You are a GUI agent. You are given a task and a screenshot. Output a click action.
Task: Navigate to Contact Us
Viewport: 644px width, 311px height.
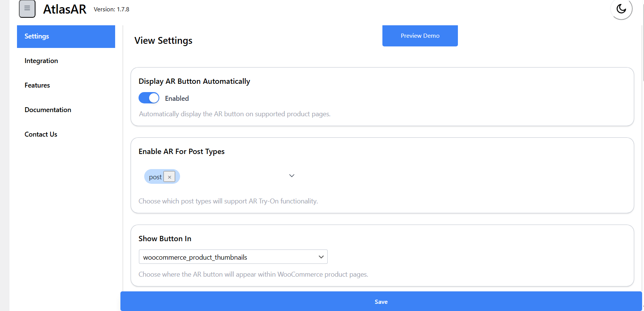click(x=41, y=134)
